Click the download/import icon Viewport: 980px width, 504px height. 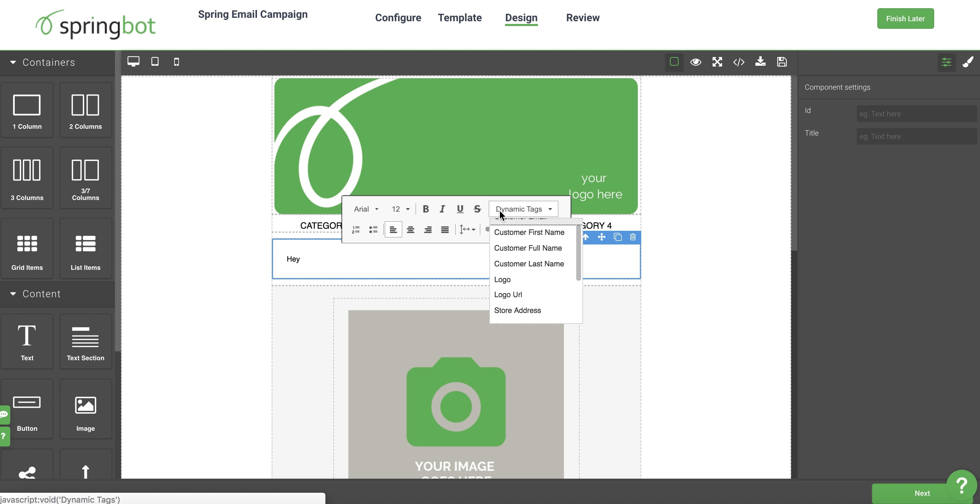click(760, 61)
